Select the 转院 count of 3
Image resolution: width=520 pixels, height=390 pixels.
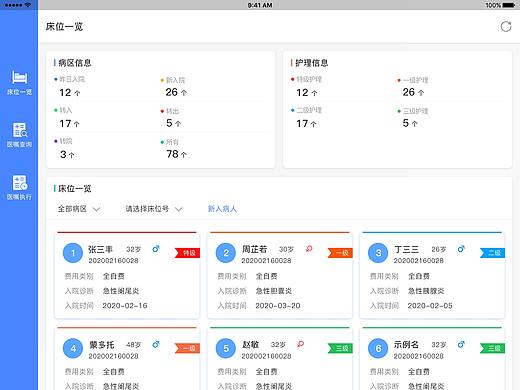(x=67, y=154)
